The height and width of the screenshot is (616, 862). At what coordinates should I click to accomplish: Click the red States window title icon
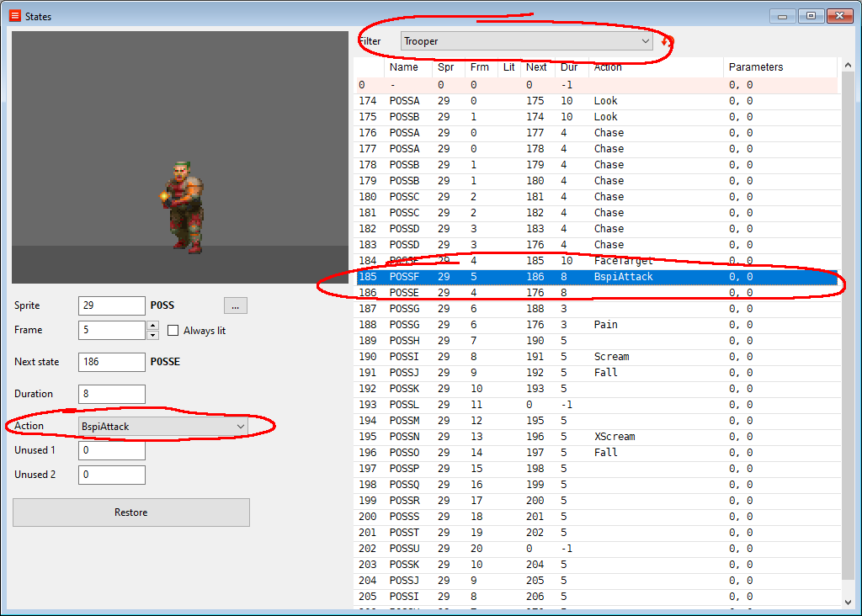[x=14, y=16]
